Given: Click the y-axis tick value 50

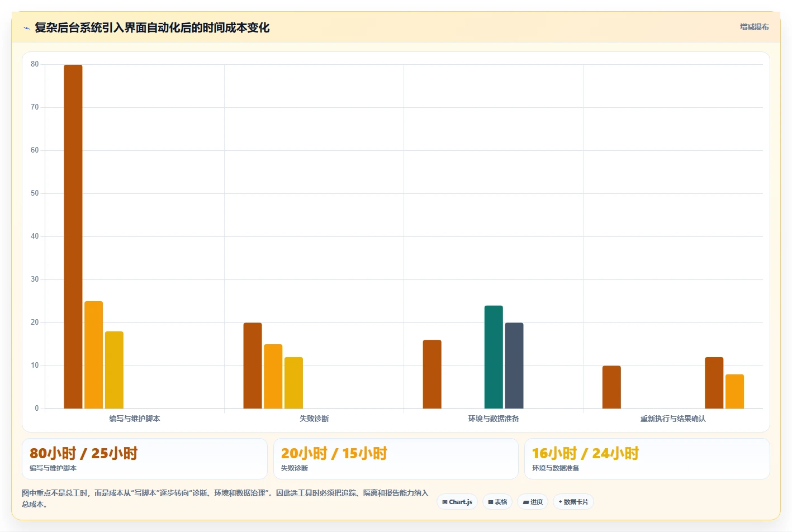Looking at the screenshot, I should click(35, 193).
